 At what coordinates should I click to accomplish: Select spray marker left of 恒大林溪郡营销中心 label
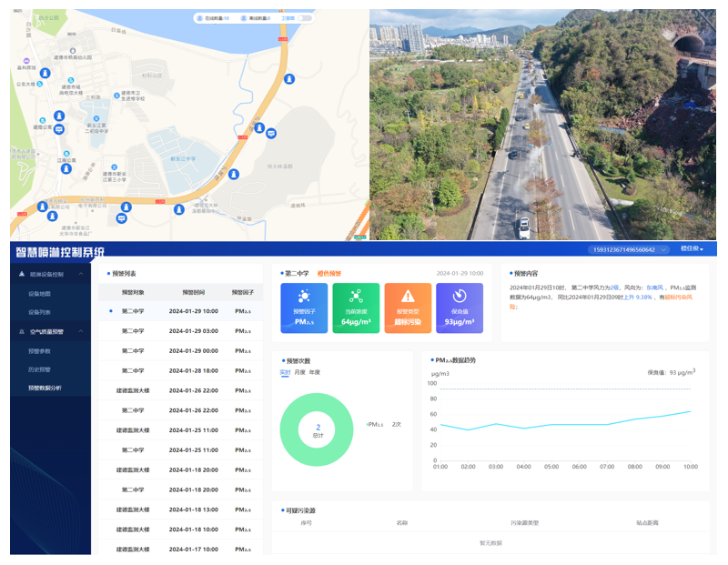pos(179,209)
